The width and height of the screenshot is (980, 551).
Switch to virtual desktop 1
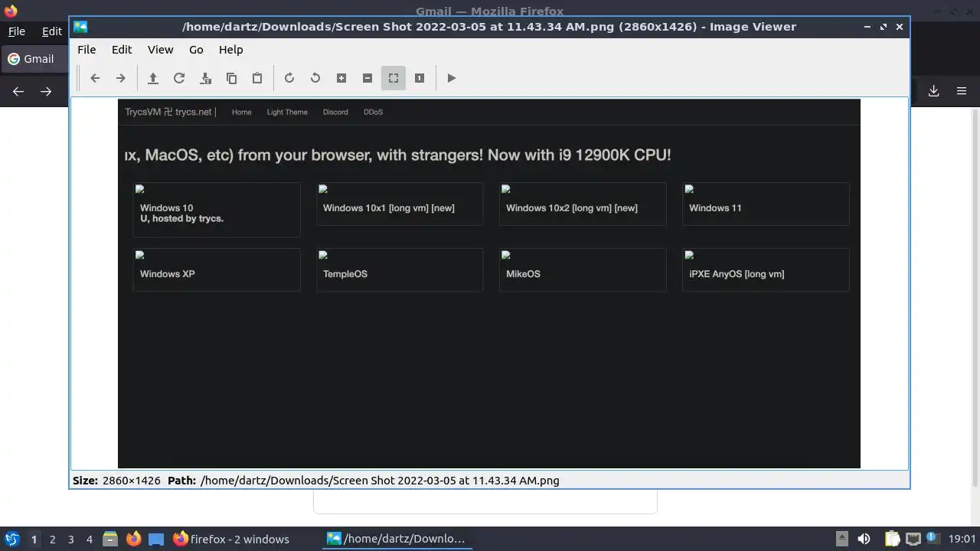(x=34, y=540)
